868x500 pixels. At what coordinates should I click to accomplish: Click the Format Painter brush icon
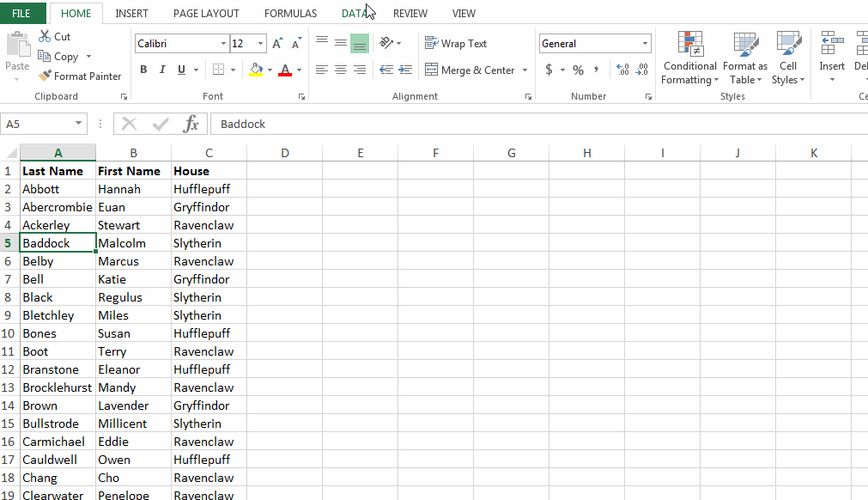pos(45,76)
